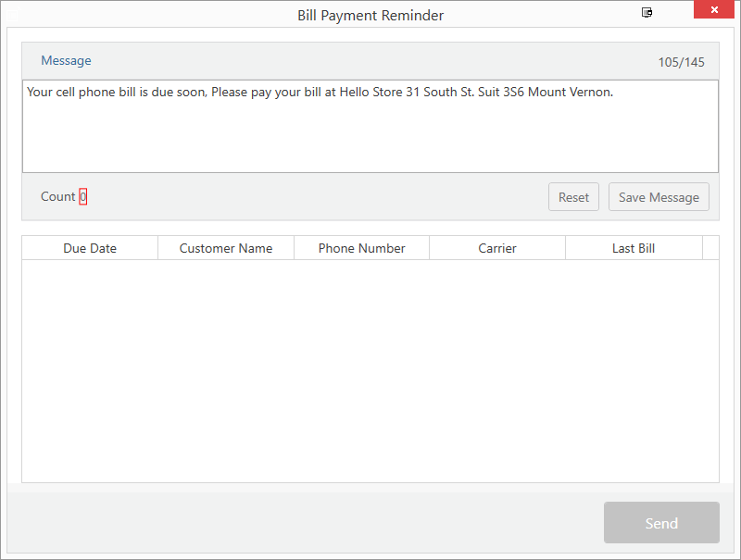Click the header row of the customer table
Screen dimensions: 741x560
370,248
